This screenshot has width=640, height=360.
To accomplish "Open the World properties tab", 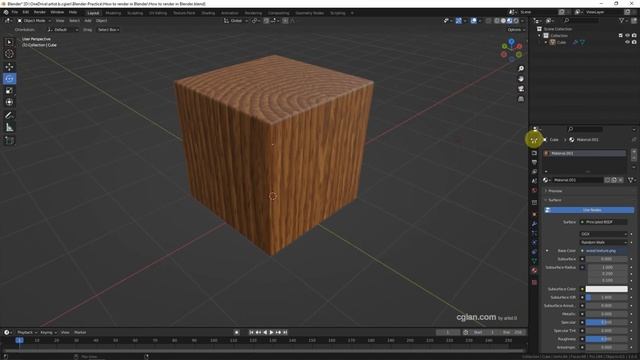I will [534, 190].
